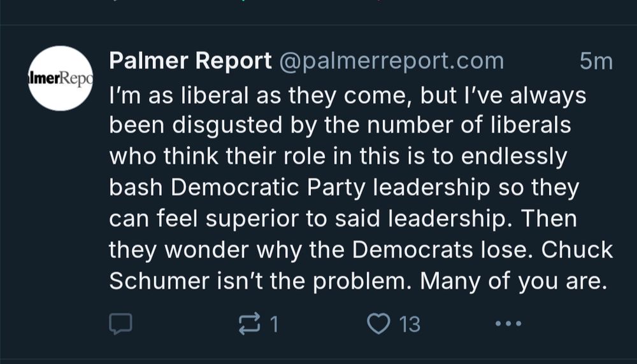Open the 5m timestamp

(x=596, y=61)
